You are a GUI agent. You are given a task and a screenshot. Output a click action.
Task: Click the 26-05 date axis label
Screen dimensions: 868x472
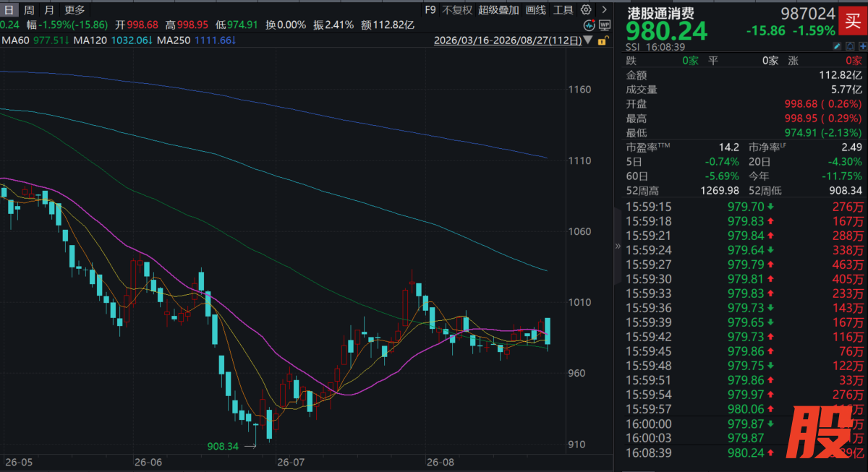pos(18,461)
